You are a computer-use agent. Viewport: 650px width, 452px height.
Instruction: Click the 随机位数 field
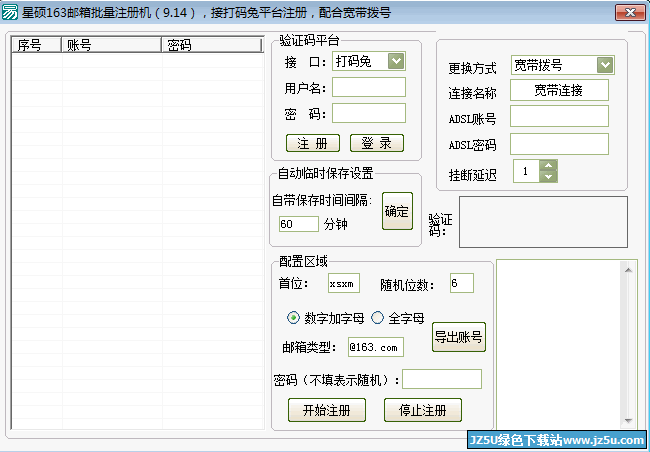(461, 283)
